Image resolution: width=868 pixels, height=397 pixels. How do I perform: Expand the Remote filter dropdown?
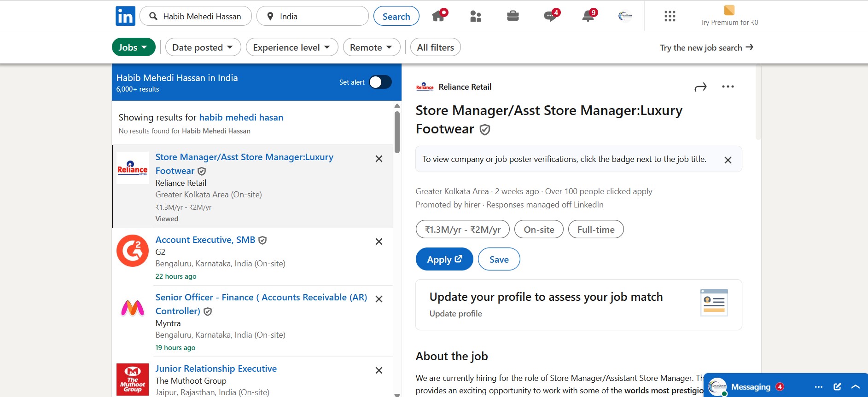(371, 47)
